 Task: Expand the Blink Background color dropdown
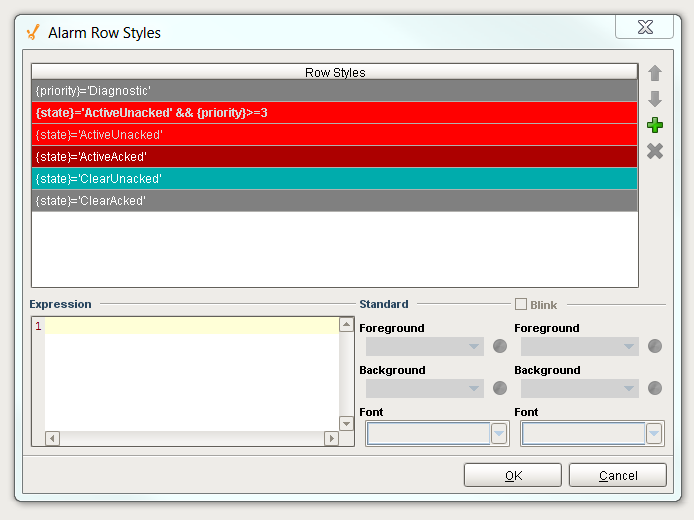[x=580, y=388]
